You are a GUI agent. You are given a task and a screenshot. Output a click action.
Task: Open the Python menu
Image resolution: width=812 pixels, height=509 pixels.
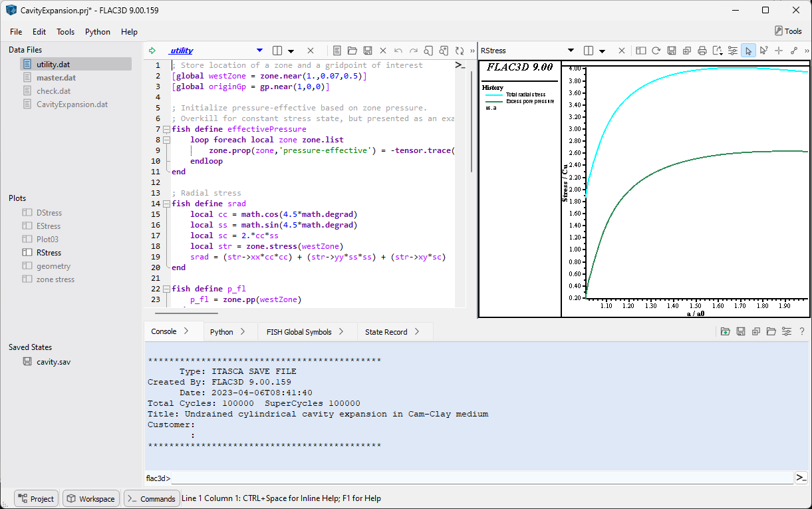pyautogui.click(x=98, y=31)
